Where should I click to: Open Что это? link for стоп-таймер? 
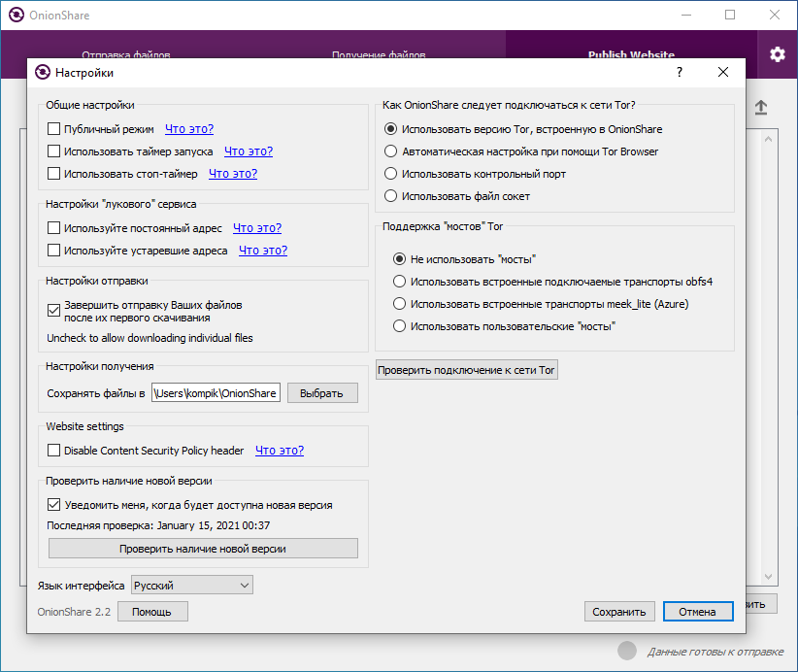(x=233, y=174)
